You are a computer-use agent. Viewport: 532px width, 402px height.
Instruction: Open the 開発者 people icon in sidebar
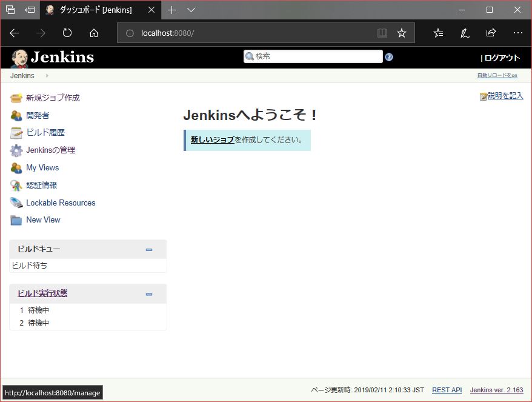16,116
